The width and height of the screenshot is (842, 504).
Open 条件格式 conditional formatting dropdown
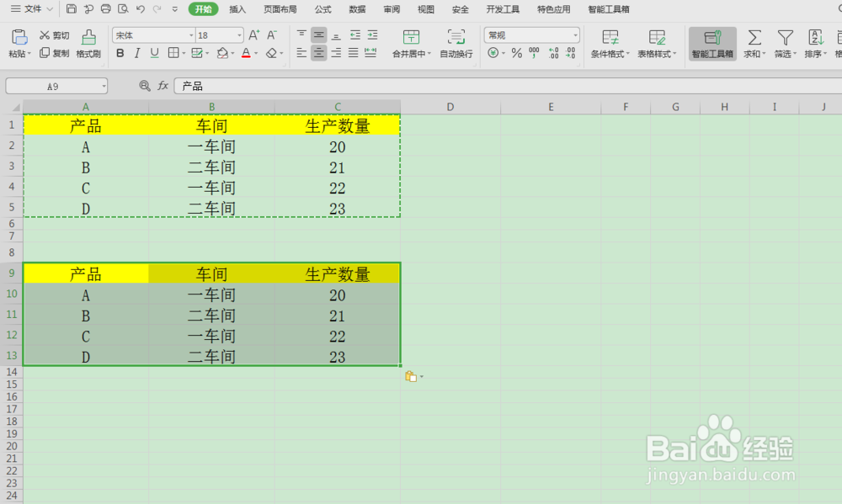tap(610, 44)
